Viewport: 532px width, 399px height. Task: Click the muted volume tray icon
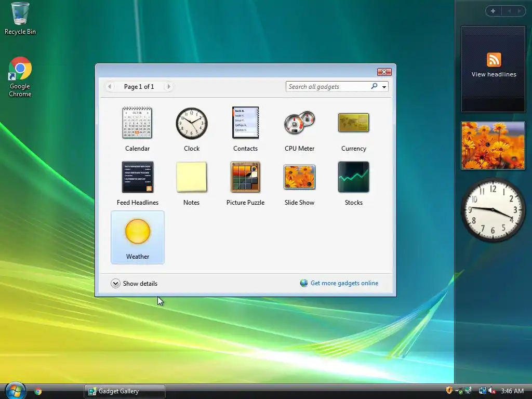point(493,391)
